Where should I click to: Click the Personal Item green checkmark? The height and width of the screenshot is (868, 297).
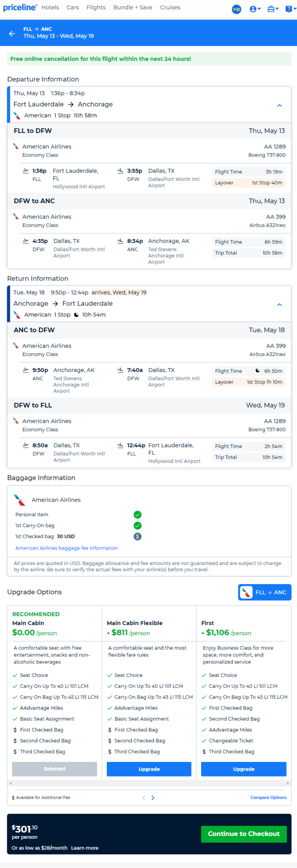137,515
